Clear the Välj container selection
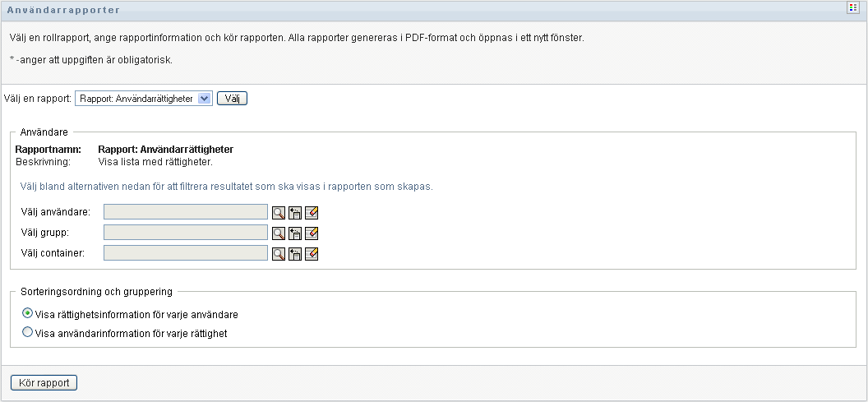 pos(312,253)
